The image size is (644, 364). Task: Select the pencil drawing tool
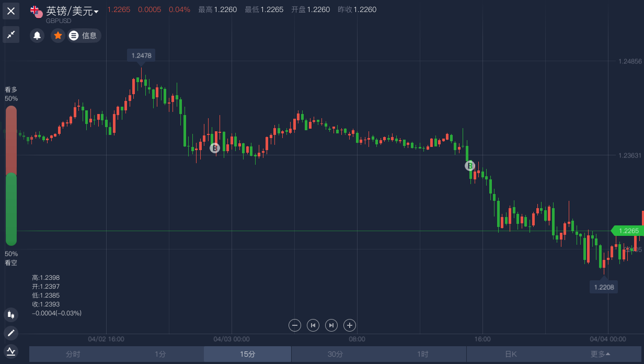pyautogui.click(x=11, y=333)
